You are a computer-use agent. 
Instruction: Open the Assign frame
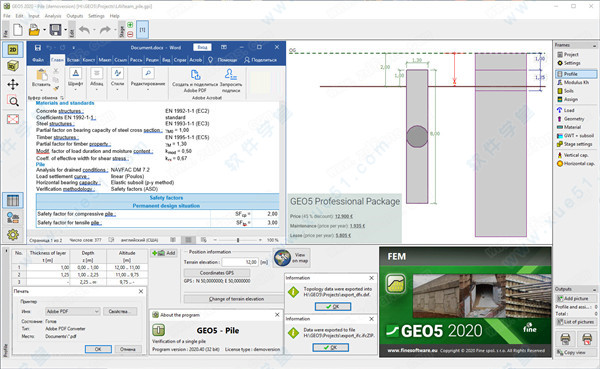[567, 99]
